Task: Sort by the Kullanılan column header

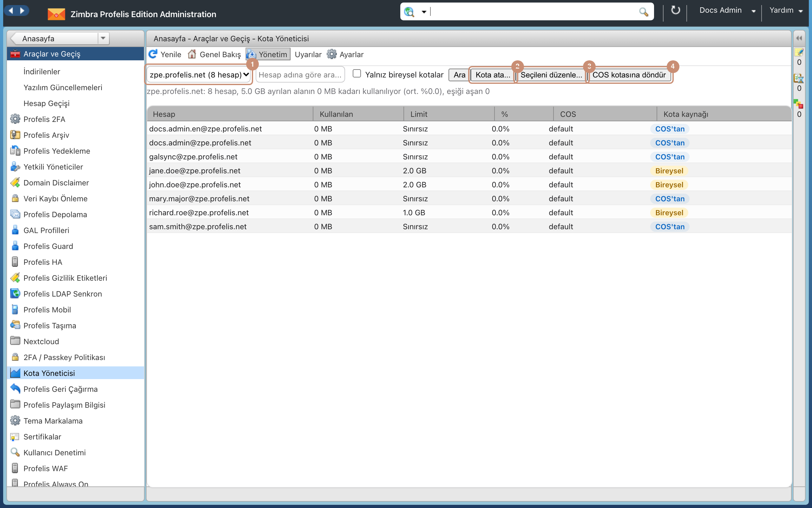Action: [358, 114]
